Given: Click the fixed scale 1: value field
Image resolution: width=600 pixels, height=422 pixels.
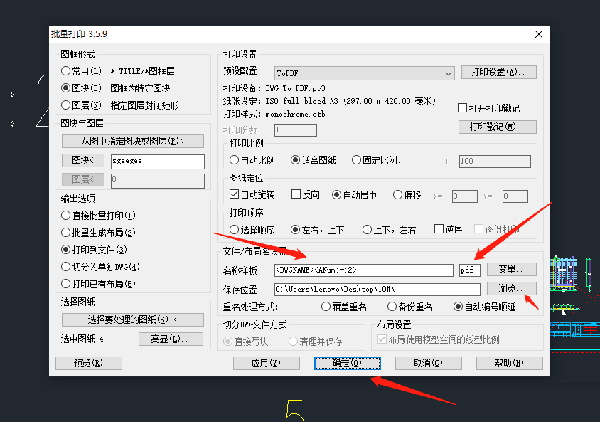Looking at the screenshot, I should [495, 161].
